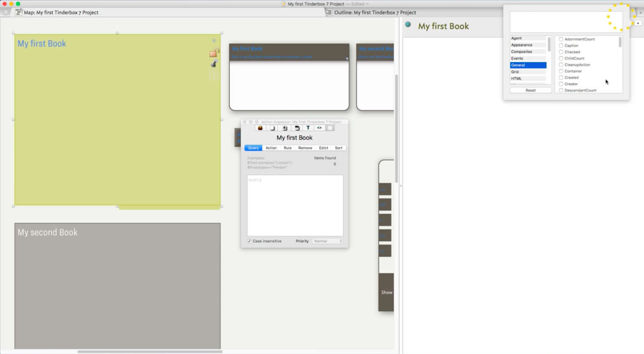The width and height of the screenshot is (644, 354).
Task: Open the Appearance inspector stacked-window icon
Action: point(296,128)
